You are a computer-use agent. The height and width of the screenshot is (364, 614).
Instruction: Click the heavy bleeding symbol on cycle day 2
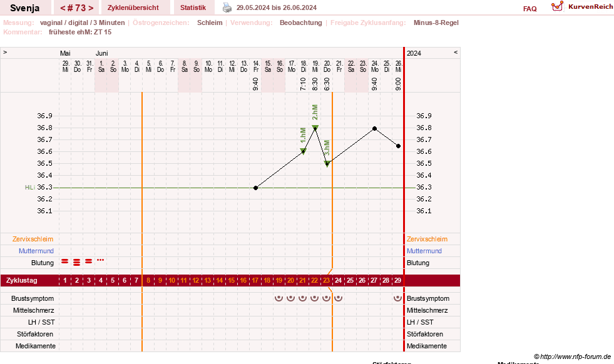coord(77,262)
